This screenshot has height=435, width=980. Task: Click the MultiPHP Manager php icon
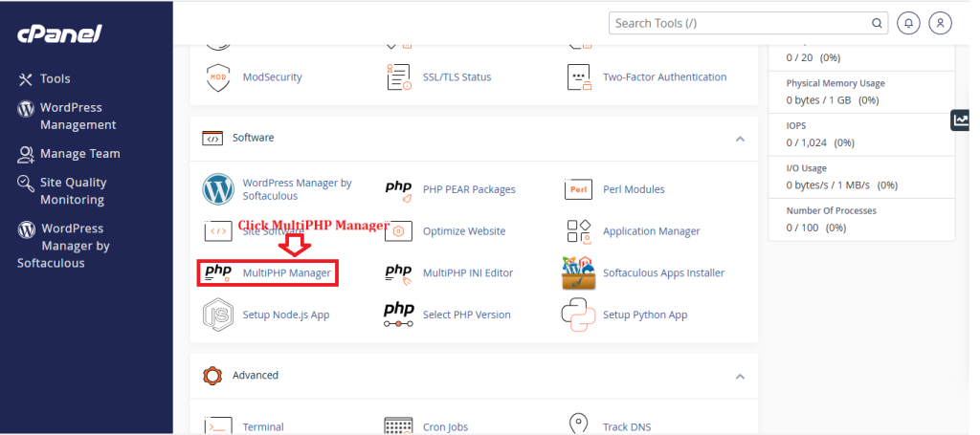tap(218, 272)
